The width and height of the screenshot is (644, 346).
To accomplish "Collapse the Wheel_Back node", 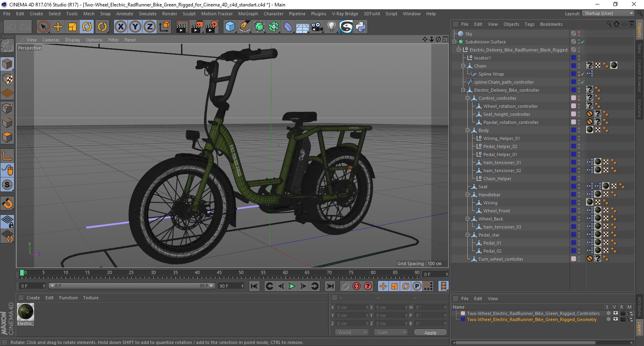I will (468, 219).
